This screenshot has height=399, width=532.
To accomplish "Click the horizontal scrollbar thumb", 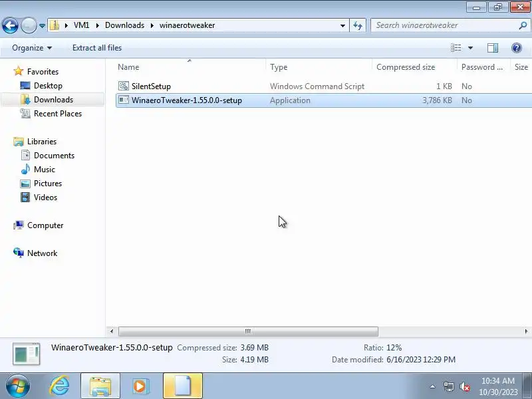I will click(248, 331).
